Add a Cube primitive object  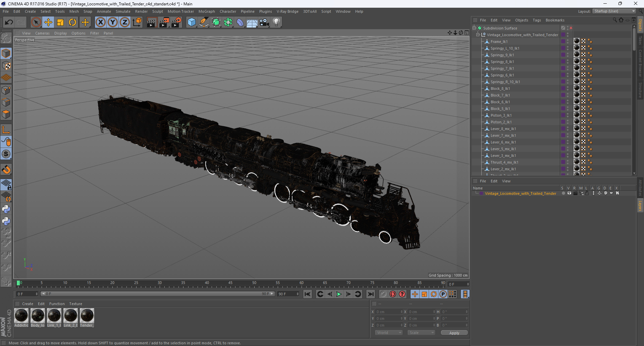click(192, 22)
